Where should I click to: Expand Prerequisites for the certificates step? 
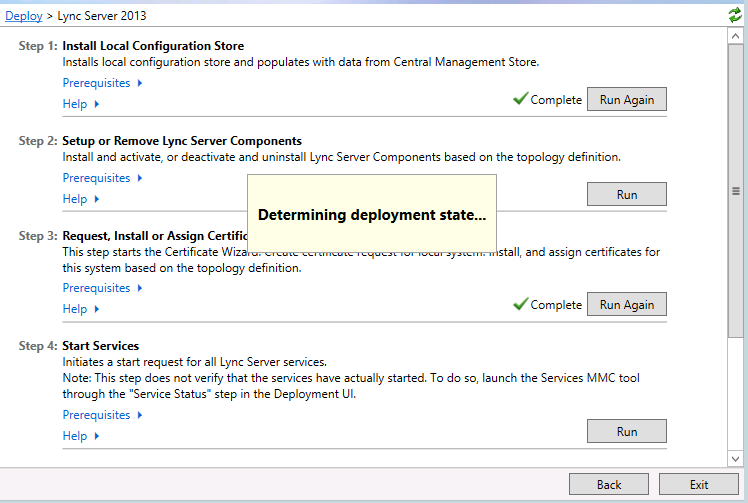[102, 288]
